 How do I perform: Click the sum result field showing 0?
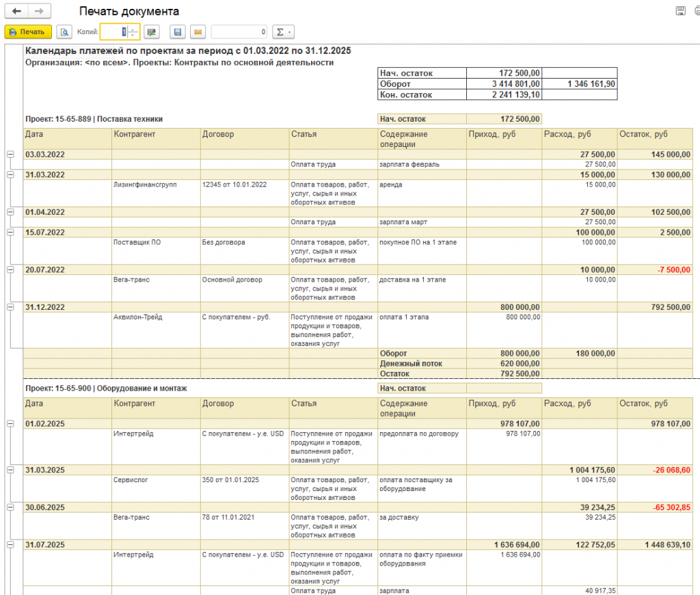coord(239,31)
